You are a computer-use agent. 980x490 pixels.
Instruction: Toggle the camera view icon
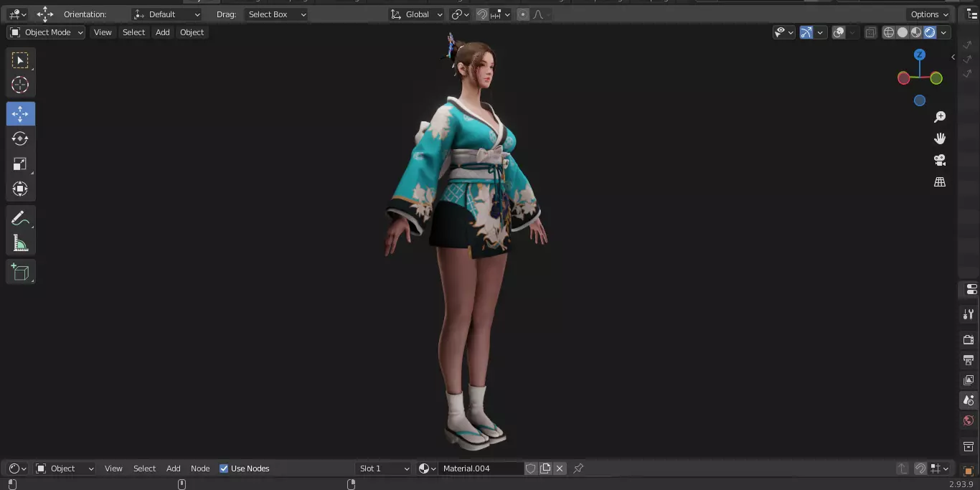[940, 160]
